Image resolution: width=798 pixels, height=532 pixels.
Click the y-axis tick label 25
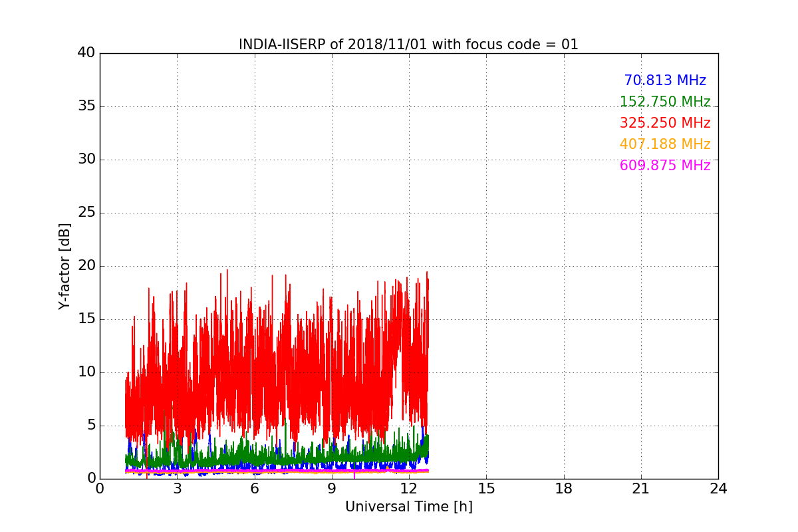point(86,213)
